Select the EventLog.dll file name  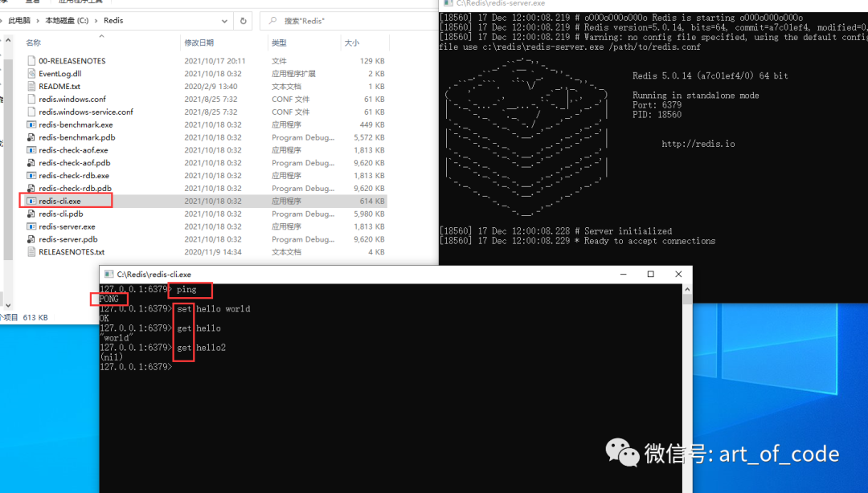[60, 74]
